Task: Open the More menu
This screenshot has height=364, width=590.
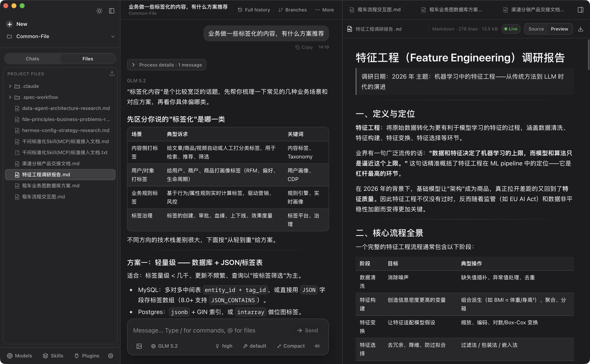Action: point(324,10)
